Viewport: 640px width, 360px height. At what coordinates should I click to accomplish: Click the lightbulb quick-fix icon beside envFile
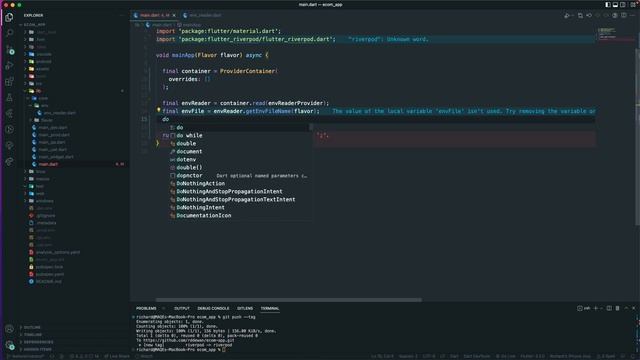[158, 110]
